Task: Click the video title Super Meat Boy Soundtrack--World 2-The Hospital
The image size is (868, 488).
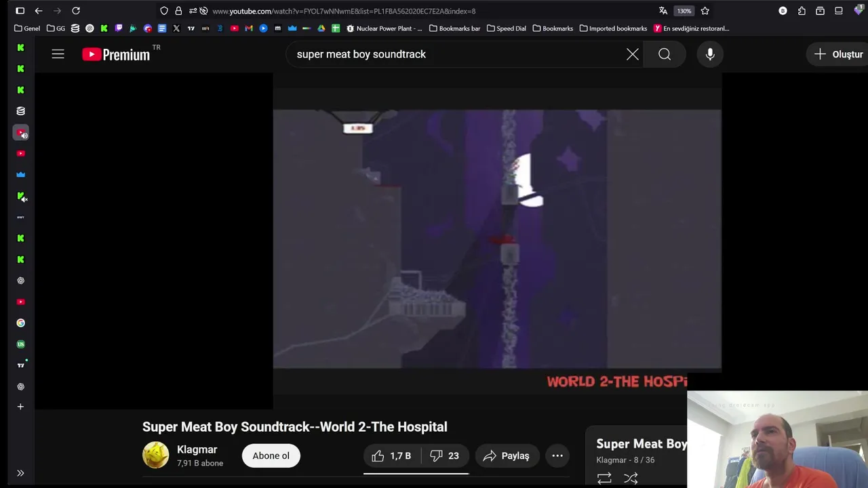Action: pos(295,427)
